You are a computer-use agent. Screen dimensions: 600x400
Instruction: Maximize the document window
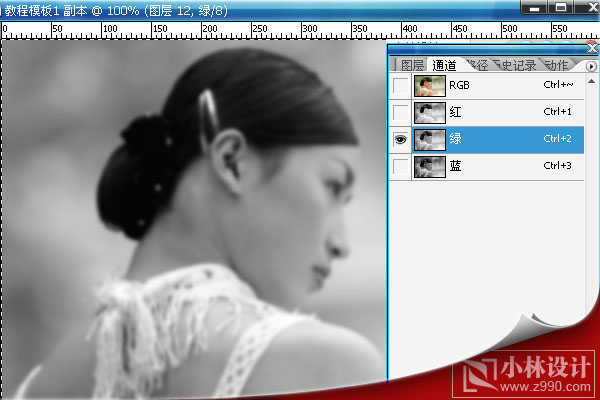click(x=561, y=7)
